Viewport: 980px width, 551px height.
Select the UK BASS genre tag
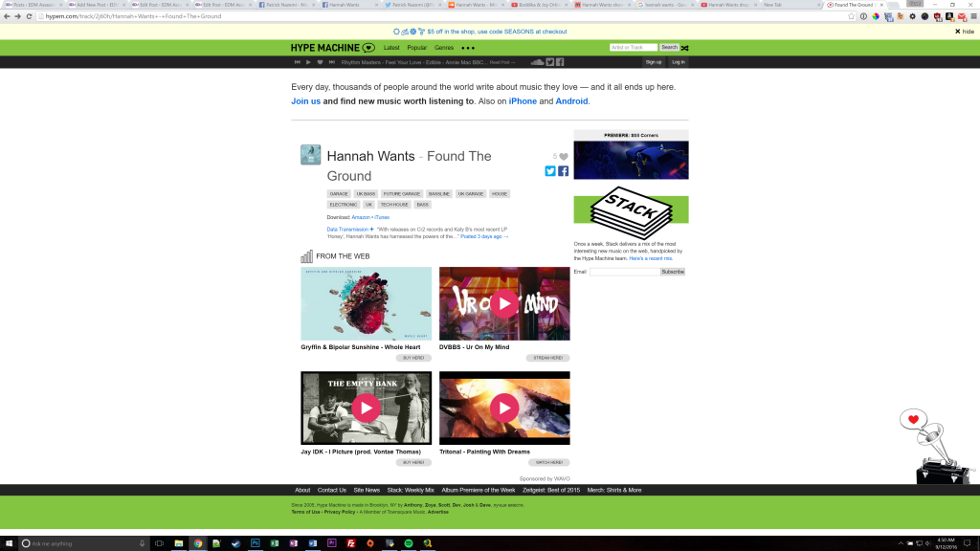(x=366, y=194)
